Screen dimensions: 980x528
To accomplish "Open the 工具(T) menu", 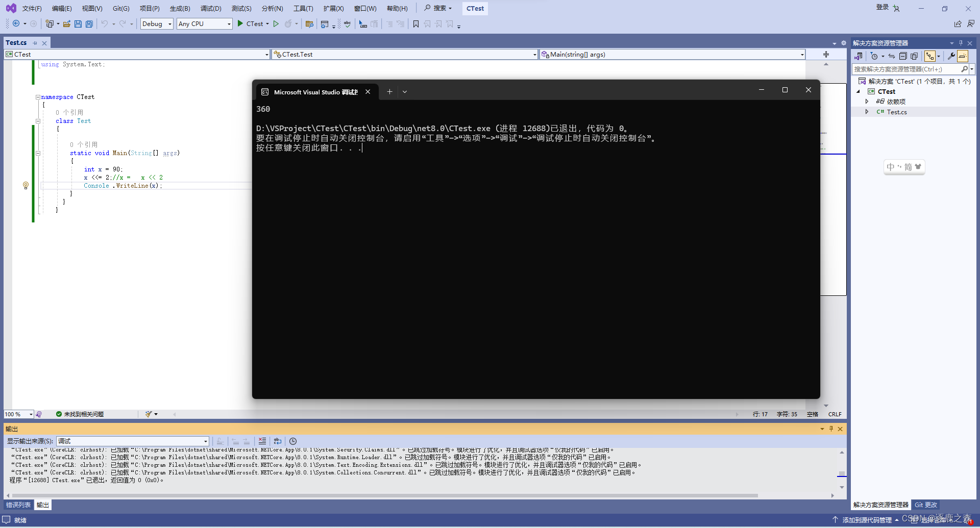I will click(303, 8).
